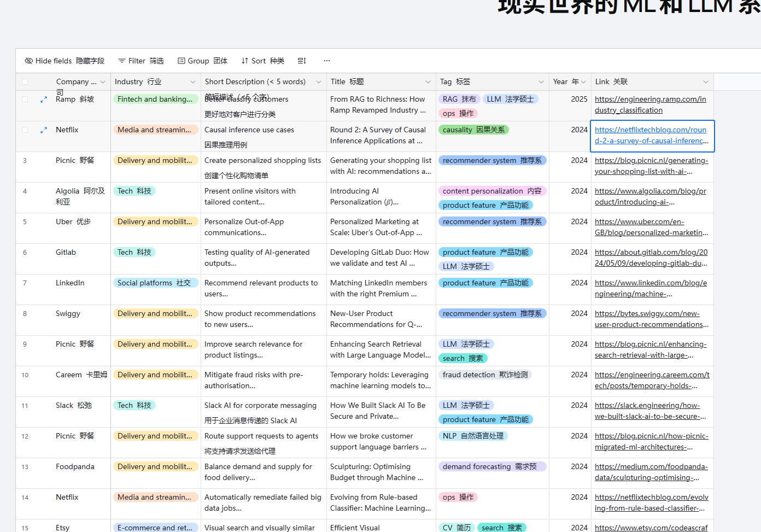Click the Fintech and banking industry tag
The width and height of the screenshot is (761, 532).
155,99
